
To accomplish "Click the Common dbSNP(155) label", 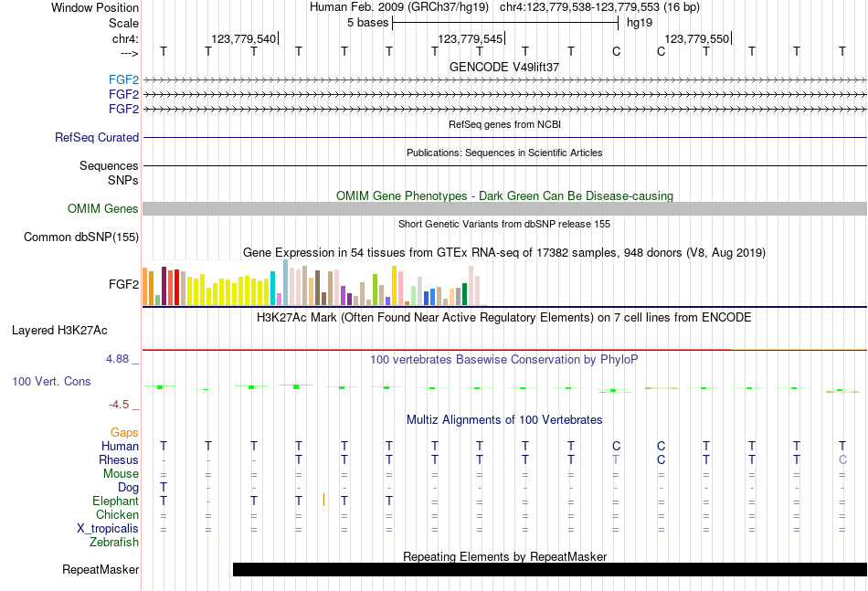I will tap(80, 237).
